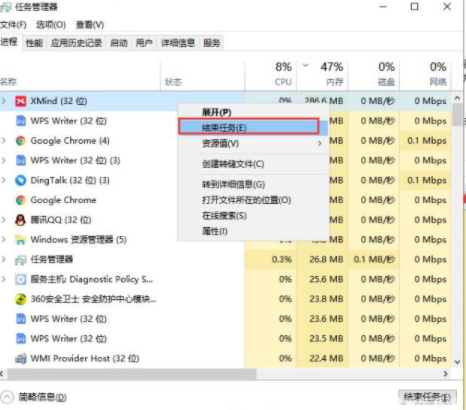Switch to the 性能 tab
This screenshot has height=410, width=466.
[x=34, y=43]
